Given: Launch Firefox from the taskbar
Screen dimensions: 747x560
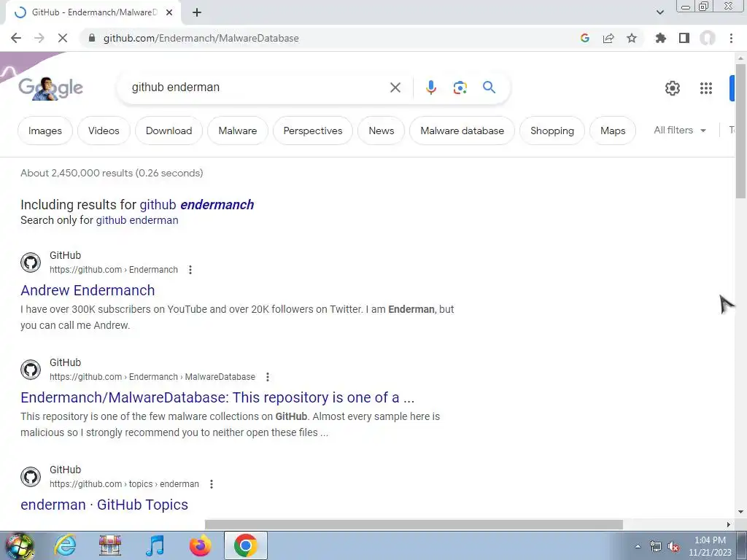Looking at the screenshot, I should (x=200, y=545).
